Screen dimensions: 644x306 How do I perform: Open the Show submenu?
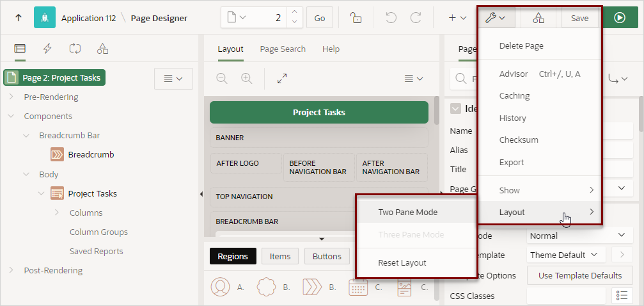point(539,190)
